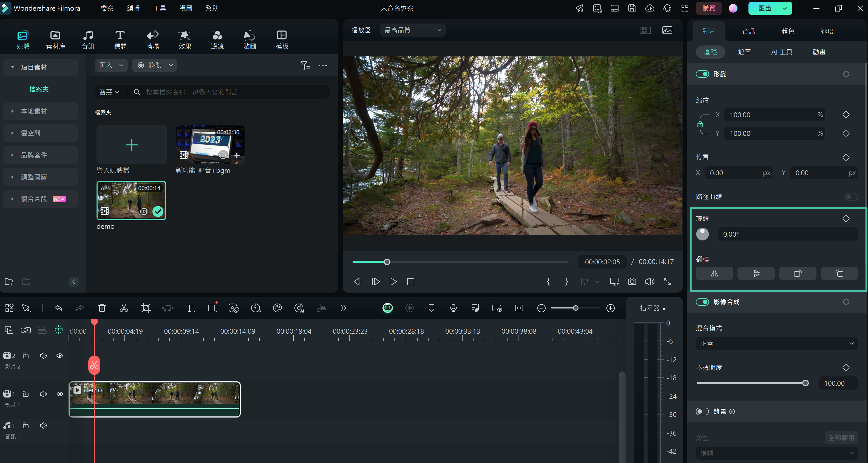Flip horizontal using the mirror icon under 翻轉
The image size is (868, 463).
click(714, 273)
